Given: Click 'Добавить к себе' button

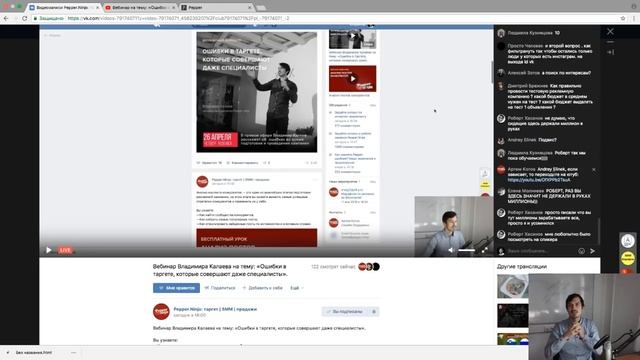Looking at the screenshot, I should [263, 288].
